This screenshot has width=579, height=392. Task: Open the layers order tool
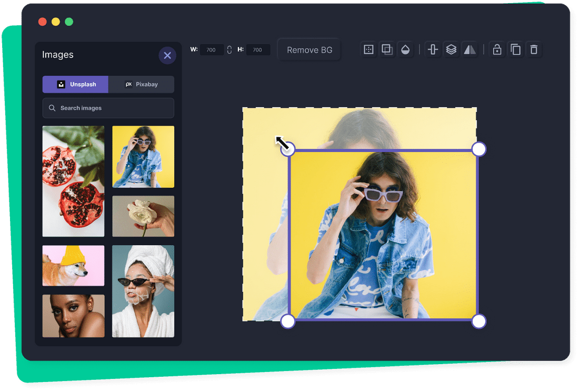(451, 49)
